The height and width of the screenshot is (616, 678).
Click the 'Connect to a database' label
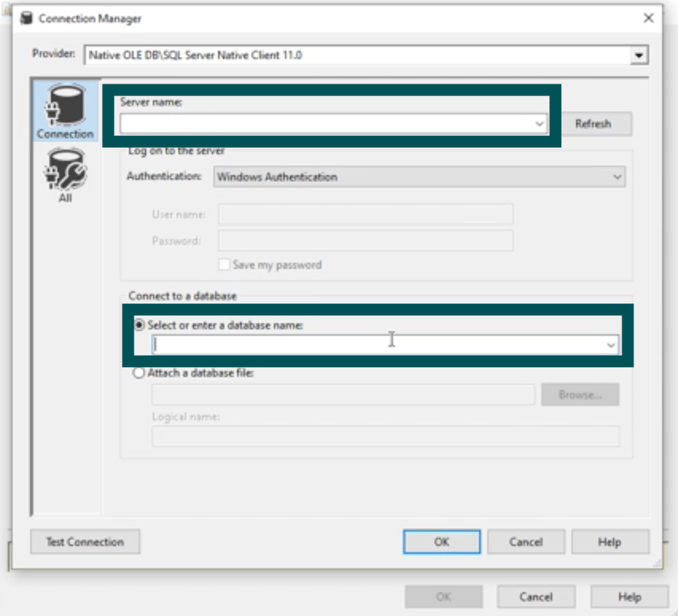[x=182, y=296]
